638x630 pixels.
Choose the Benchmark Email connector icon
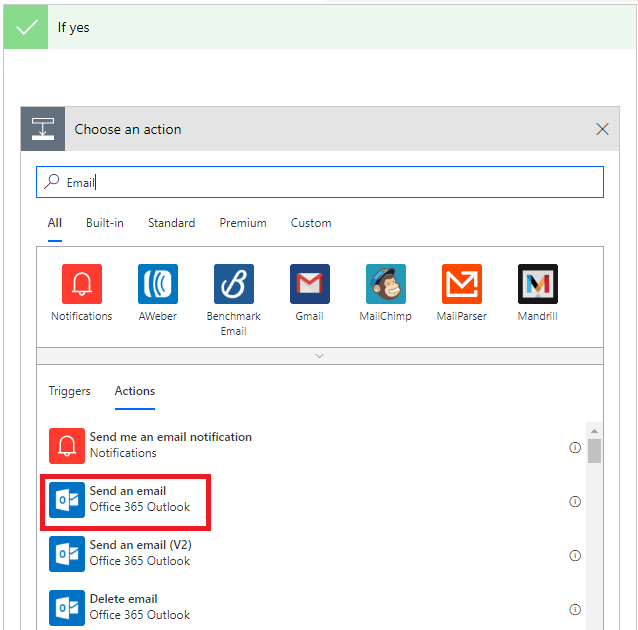tap(234, 284)
